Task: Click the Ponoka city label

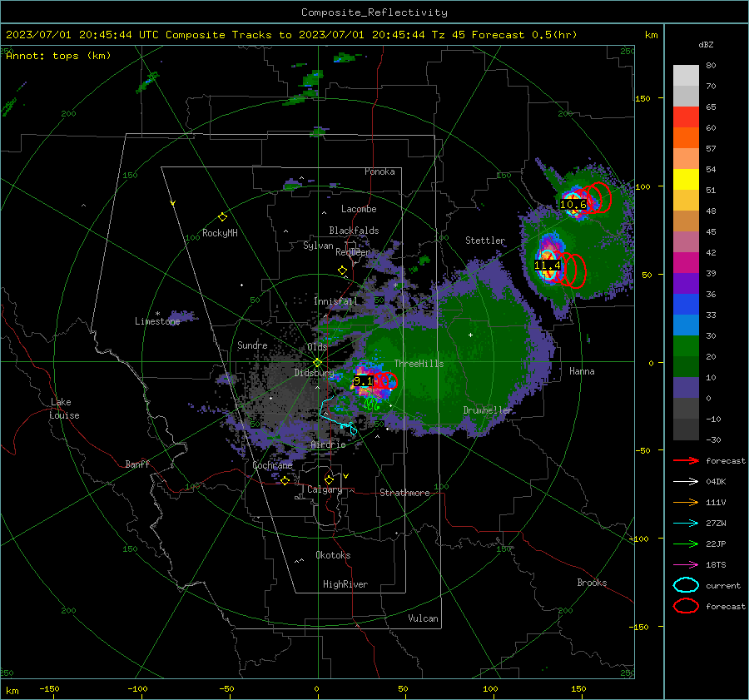Action: coord(379,171)
